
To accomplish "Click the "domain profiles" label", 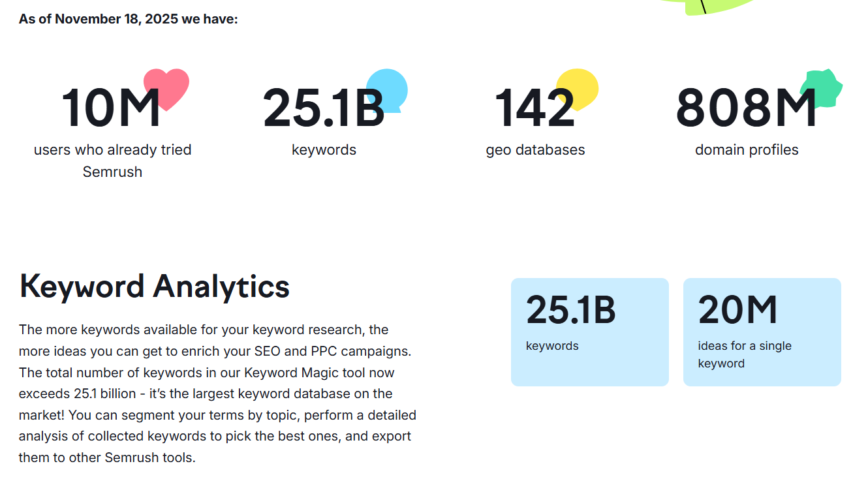I will [747, 150].
